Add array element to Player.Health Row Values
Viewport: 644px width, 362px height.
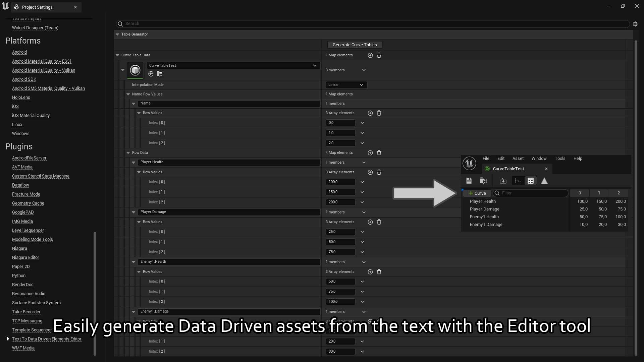point(370,172)
